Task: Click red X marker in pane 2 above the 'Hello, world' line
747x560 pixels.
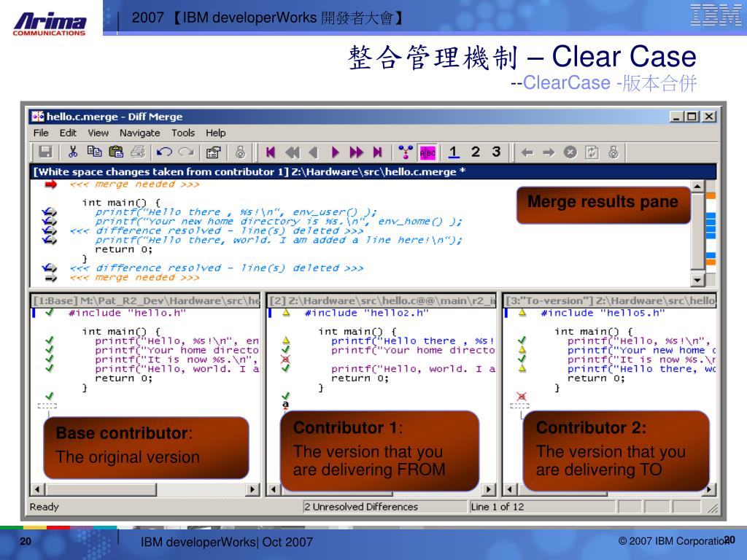Action: coord(285,359)
